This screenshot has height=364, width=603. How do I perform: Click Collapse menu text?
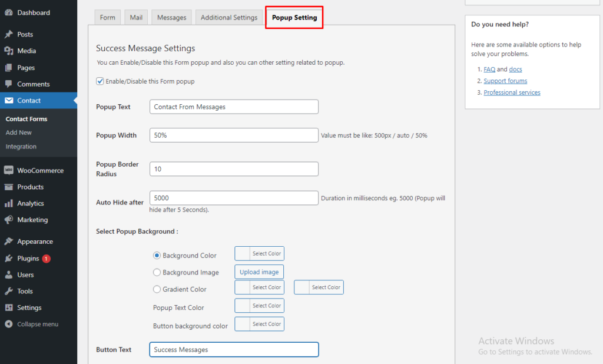[38, 324]
